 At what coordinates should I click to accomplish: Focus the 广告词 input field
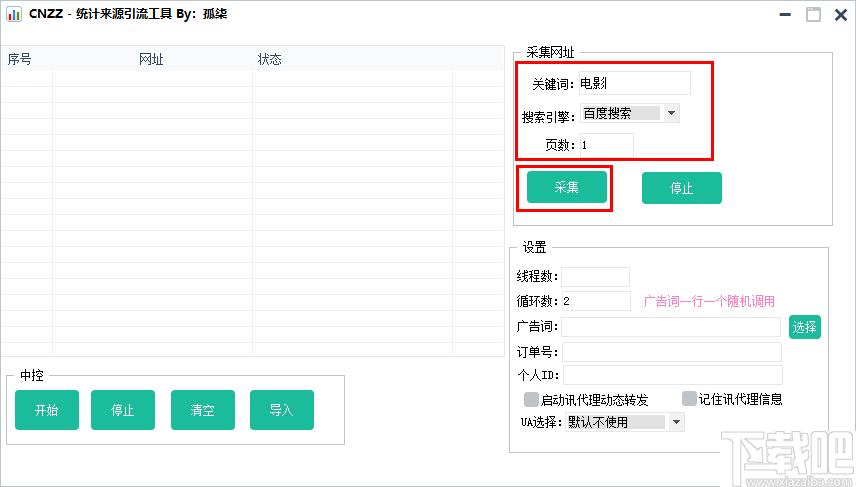coord(671,327)
